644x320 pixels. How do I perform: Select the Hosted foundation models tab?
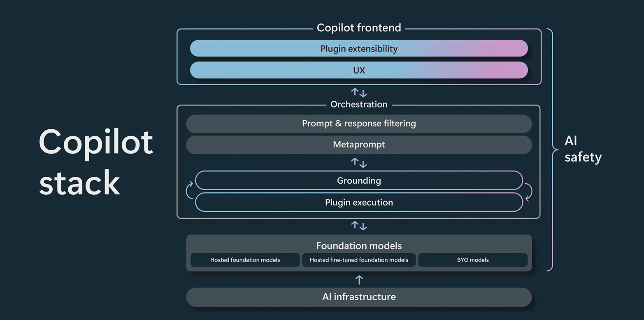click(x=245, y=260)
